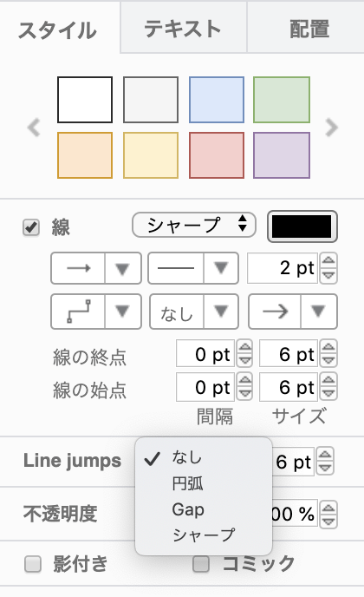The width and height of the screenshot is (364, 597).
Task: Adjust Line jumps size stepper
Action: coord(326,461)
